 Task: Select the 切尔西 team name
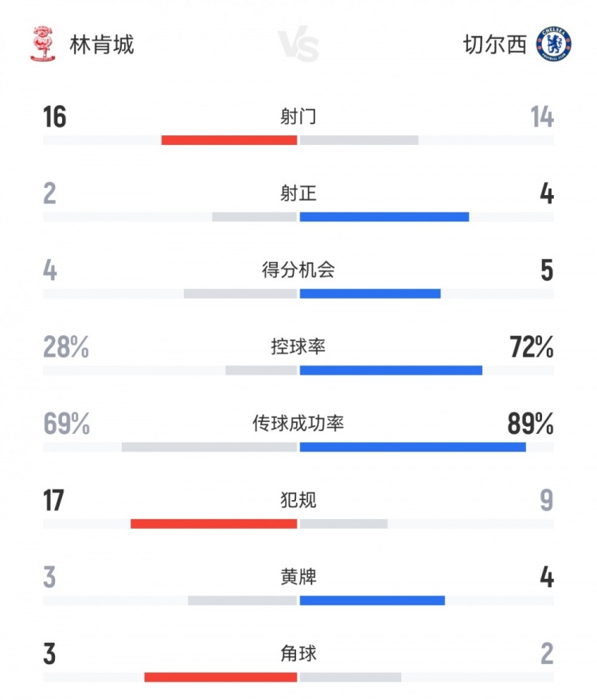pos(494,45)
